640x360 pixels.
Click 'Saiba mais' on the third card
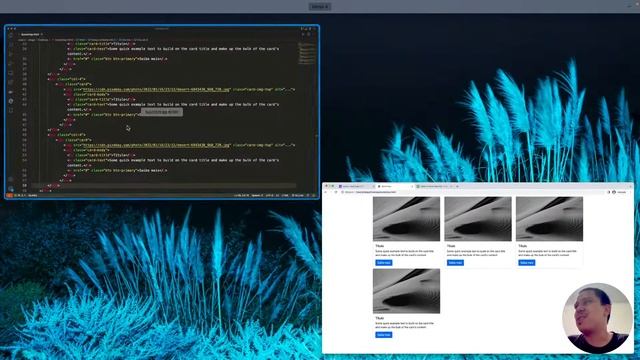[527, 262]
